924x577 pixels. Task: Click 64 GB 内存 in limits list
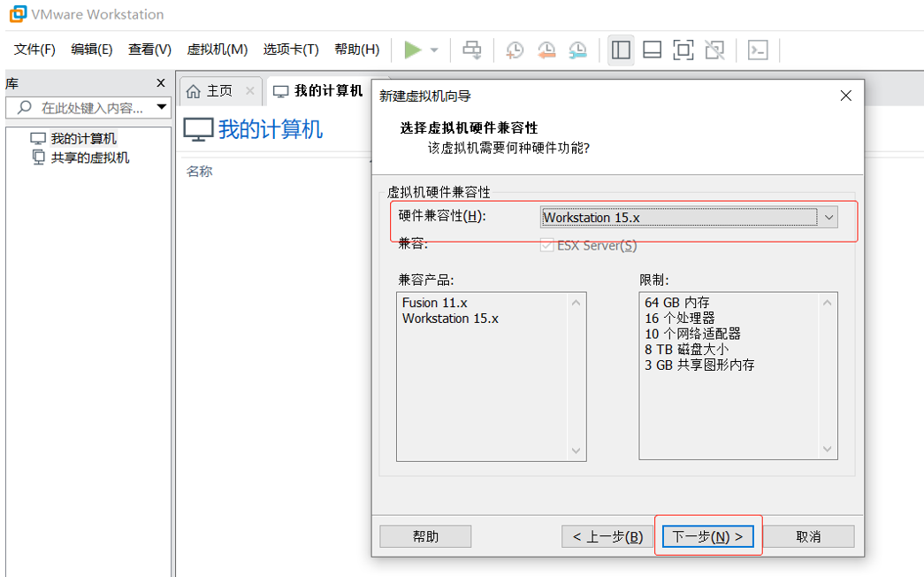tap(677, 303)
